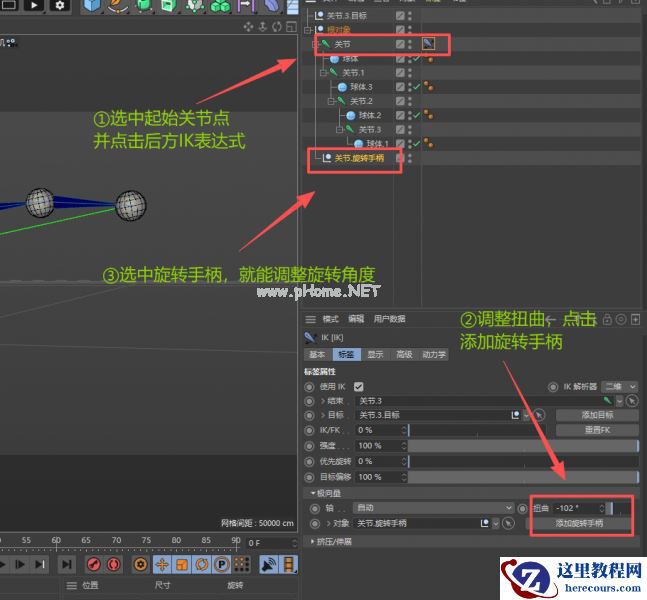The image size is (647, 600).
Task: Click the 强度 slider bar
Action: point(523,446)
